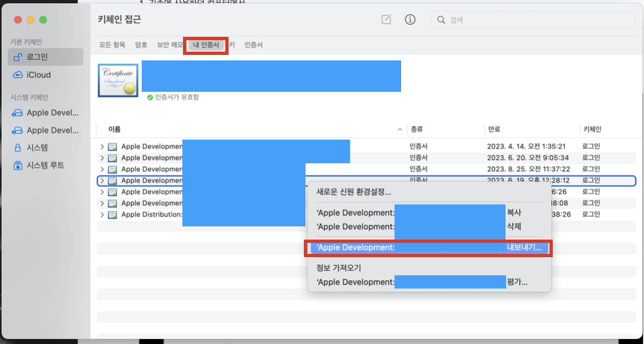644x344 pixels.
Task: Select the 로그인 keychain unlocked-lock icon
Action: (18, 57)
